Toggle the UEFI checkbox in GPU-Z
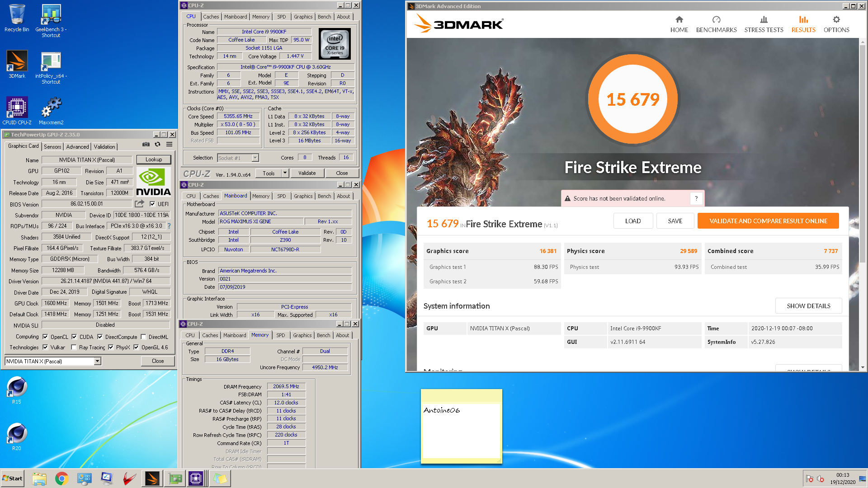The height and width of the screenshot is (488, 868). click(x=152, y=204)
